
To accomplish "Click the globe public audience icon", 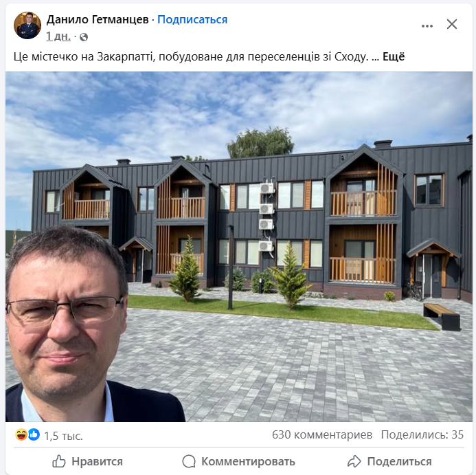I will point(84,37).
